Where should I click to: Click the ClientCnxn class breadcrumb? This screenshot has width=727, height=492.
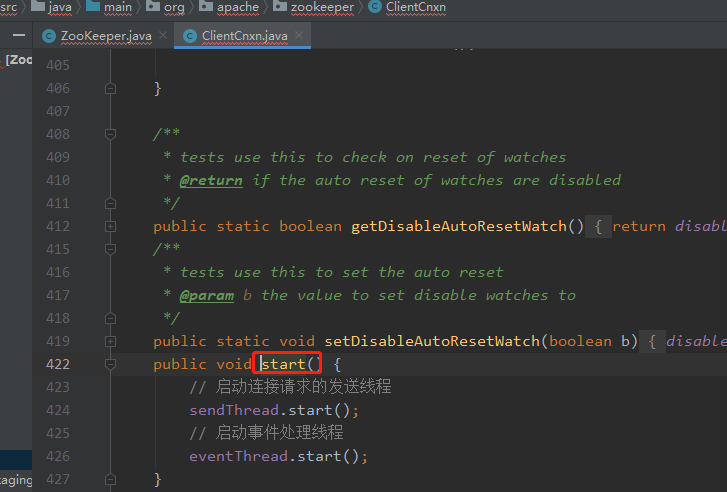[415, 7]
